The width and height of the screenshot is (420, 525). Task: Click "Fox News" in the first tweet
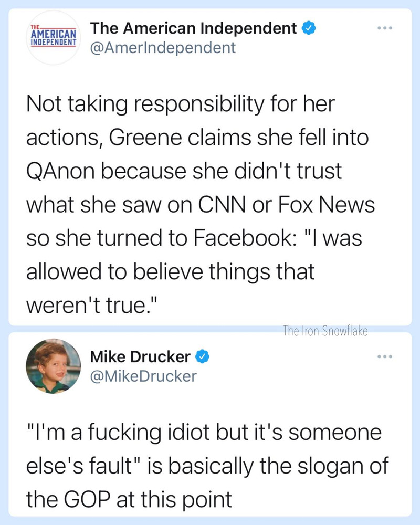tap(335, 205)
